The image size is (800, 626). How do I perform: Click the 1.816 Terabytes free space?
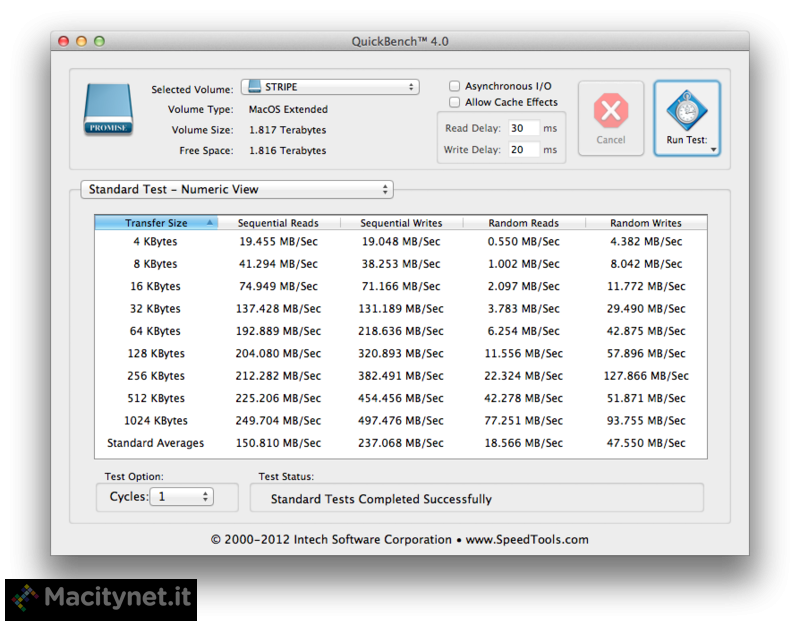288,151
